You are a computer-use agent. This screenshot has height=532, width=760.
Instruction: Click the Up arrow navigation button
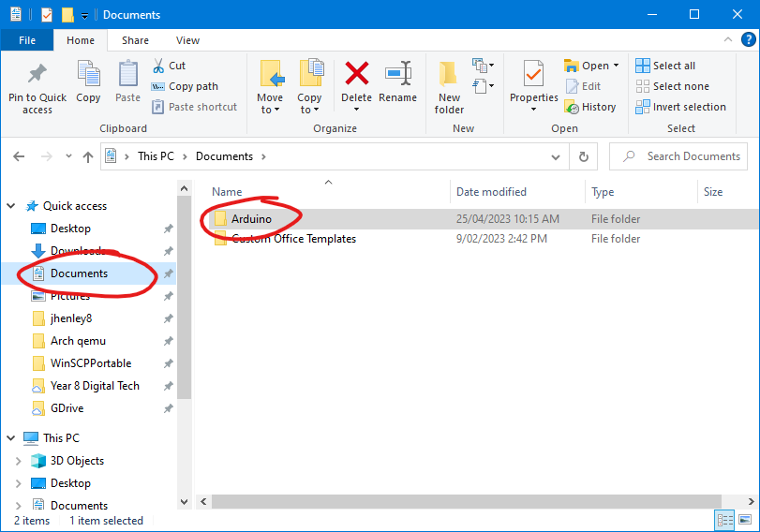(x=88, y=157)
